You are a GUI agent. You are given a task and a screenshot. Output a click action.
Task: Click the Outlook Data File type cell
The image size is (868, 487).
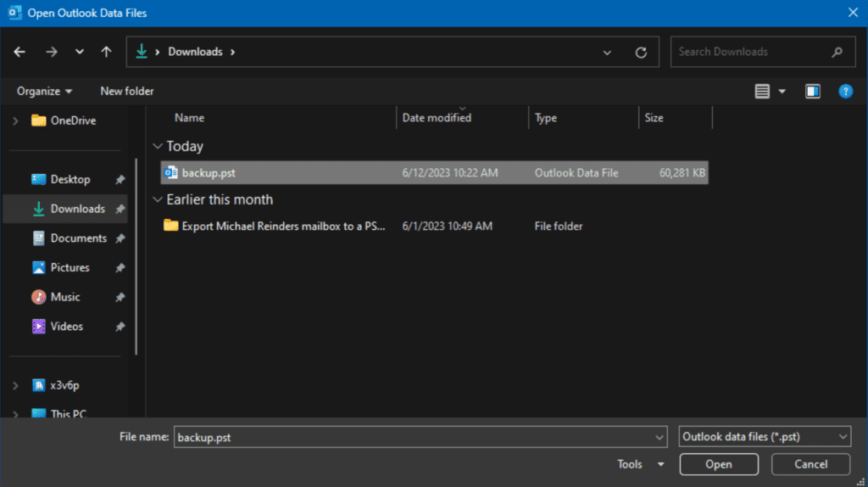[576, 173]
